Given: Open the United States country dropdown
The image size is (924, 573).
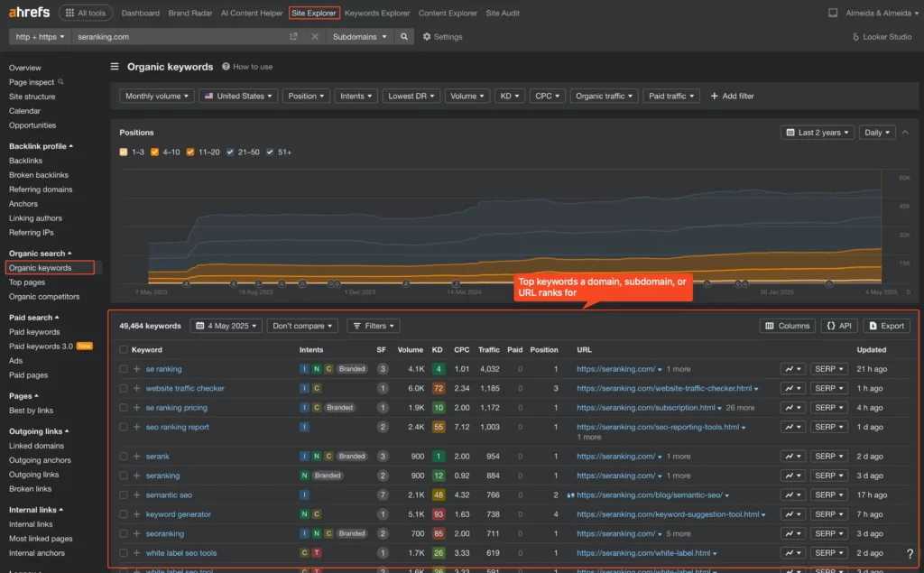Looking at the screenshot, I should click(237, 96).
